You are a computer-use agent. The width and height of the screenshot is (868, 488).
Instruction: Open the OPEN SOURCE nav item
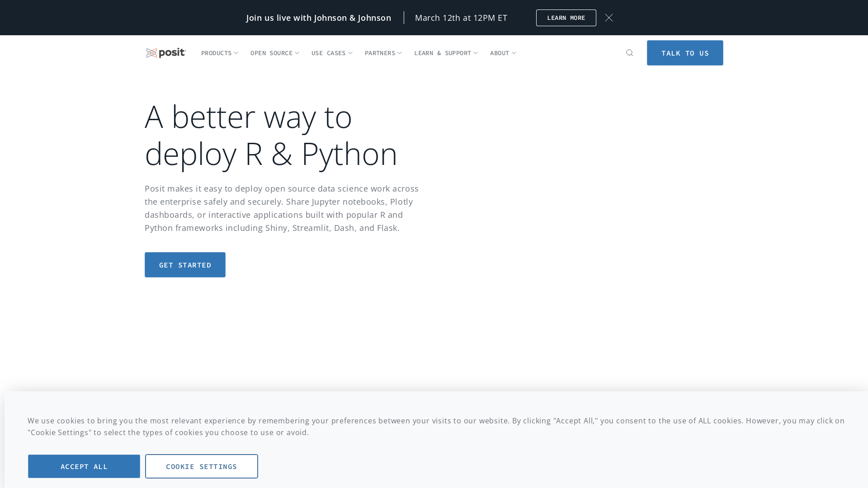point(271,53)
